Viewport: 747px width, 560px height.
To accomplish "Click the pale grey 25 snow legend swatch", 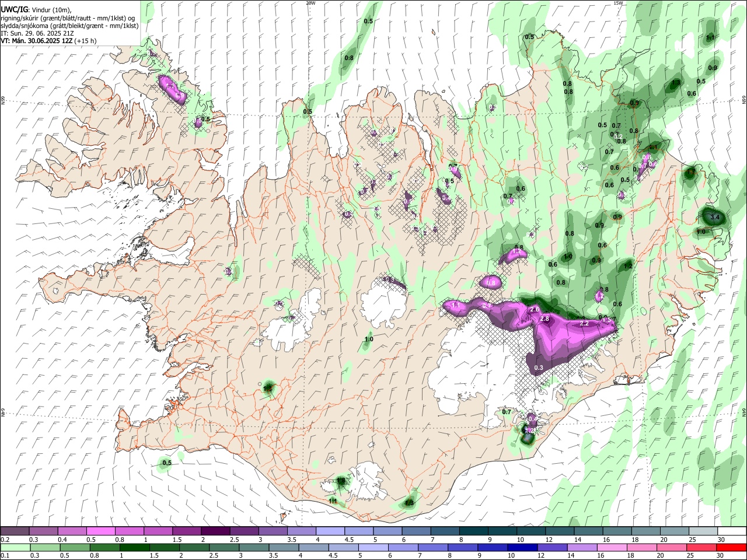I will pos(703,531).
